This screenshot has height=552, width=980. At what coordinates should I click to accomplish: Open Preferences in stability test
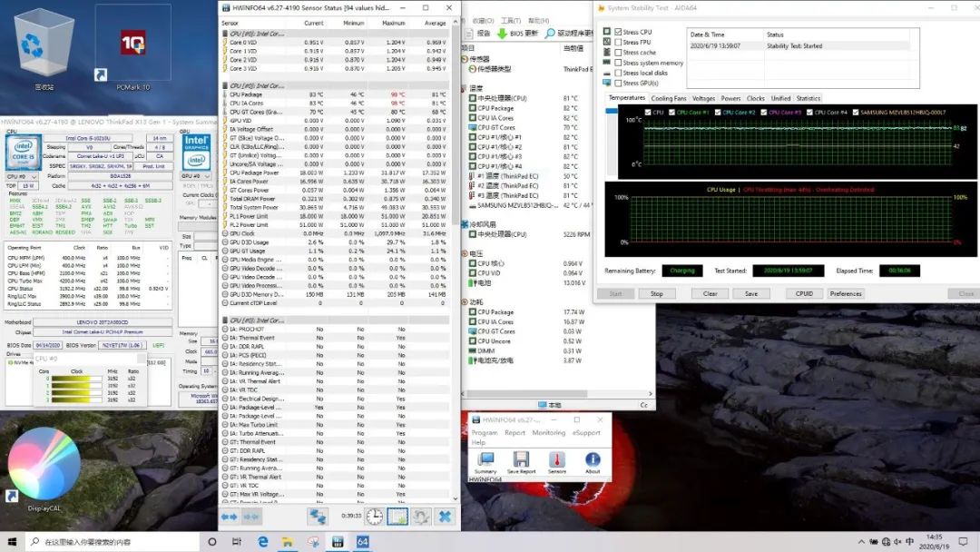coord(846,293)
